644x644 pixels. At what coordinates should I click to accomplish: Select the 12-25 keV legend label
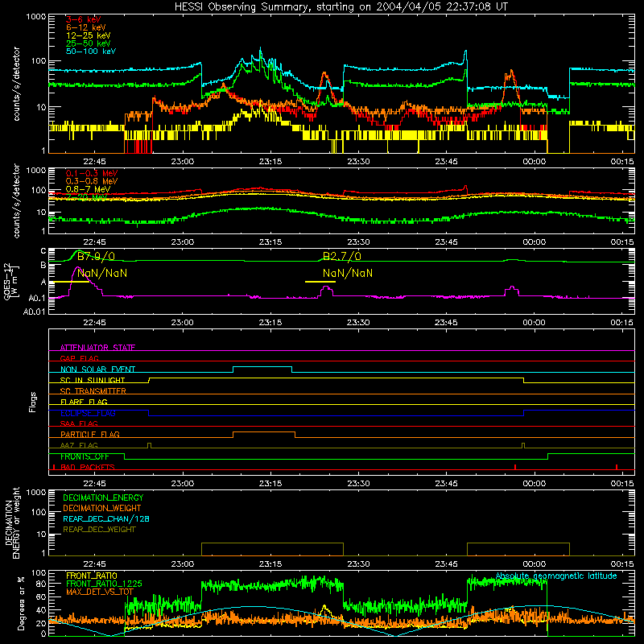pyautogui.click(x=89, y=35)
